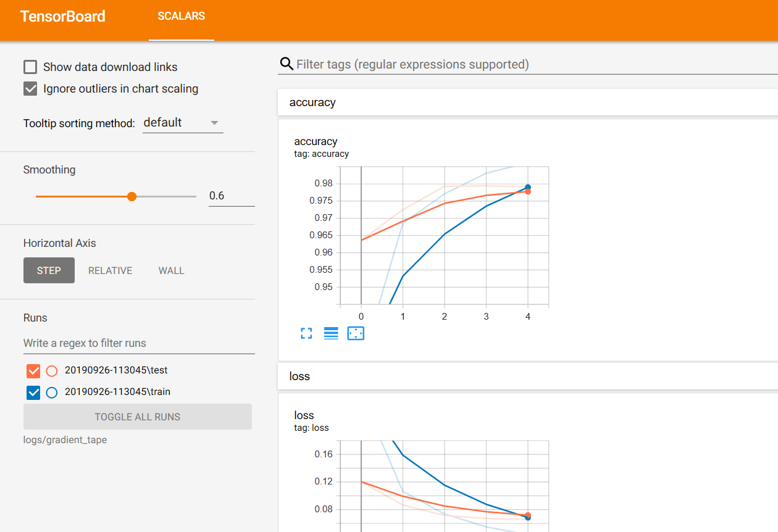Screen dimensions: 778x532
Task: Uncheck the test run checkbox
Action: coord(33,371)
